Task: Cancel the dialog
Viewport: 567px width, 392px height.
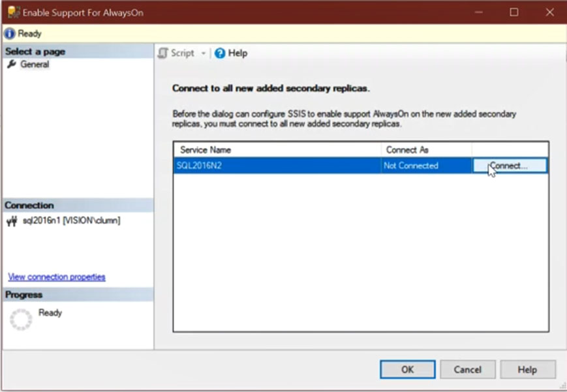Action: click(468, 370)
